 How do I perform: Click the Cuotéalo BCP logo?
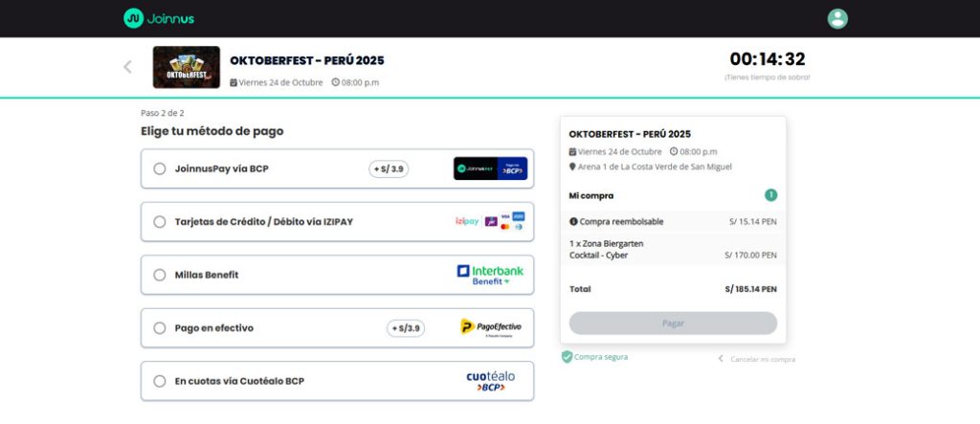coord(491,381)
